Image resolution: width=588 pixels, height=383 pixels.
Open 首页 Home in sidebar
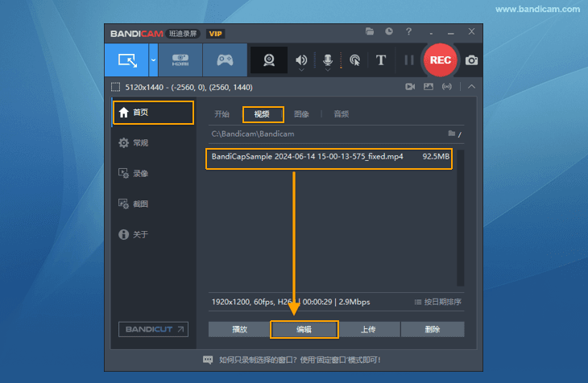pos(153,113)
